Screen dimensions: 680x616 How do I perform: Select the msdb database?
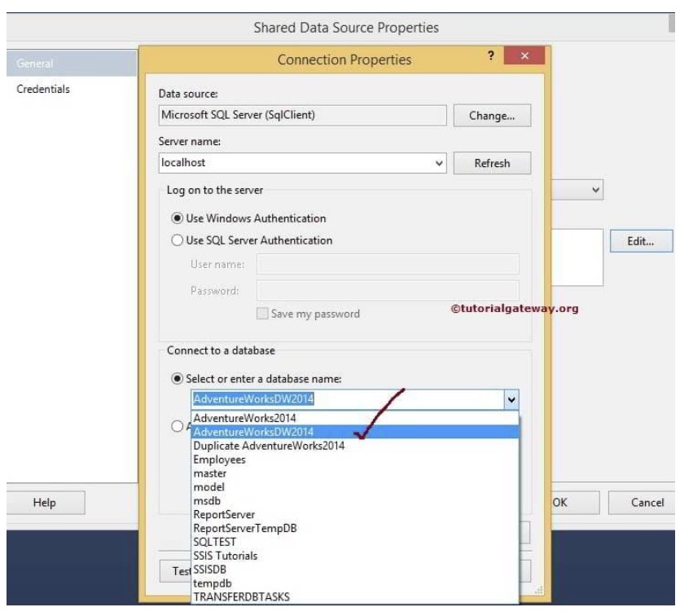(x=355, y=500)
